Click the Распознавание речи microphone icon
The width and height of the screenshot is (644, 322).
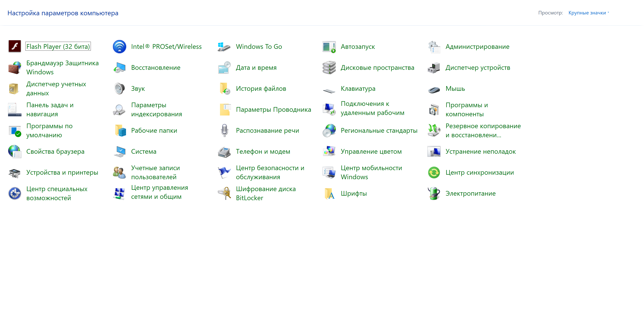click(x=225, y=131)
